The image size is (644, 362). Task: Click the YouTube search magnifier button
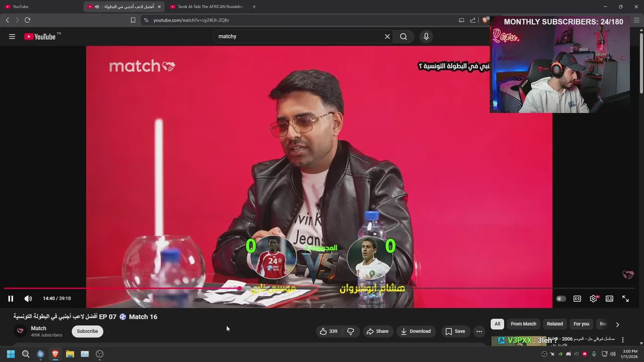click(x=404, y=37)
